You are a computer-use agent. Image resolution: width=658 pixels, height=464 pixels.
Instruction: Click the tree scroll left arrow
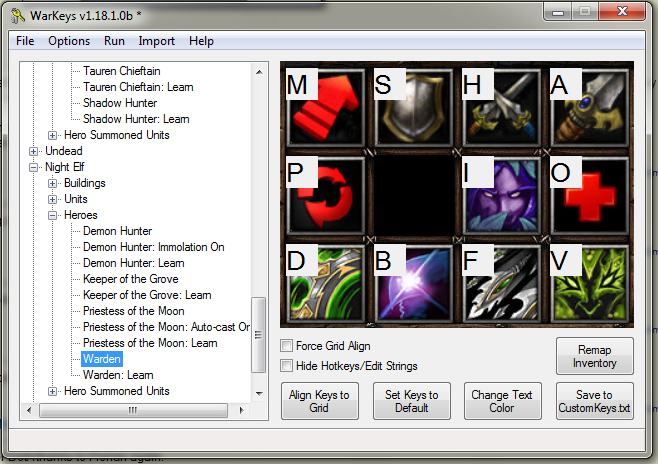click(29, 410)
